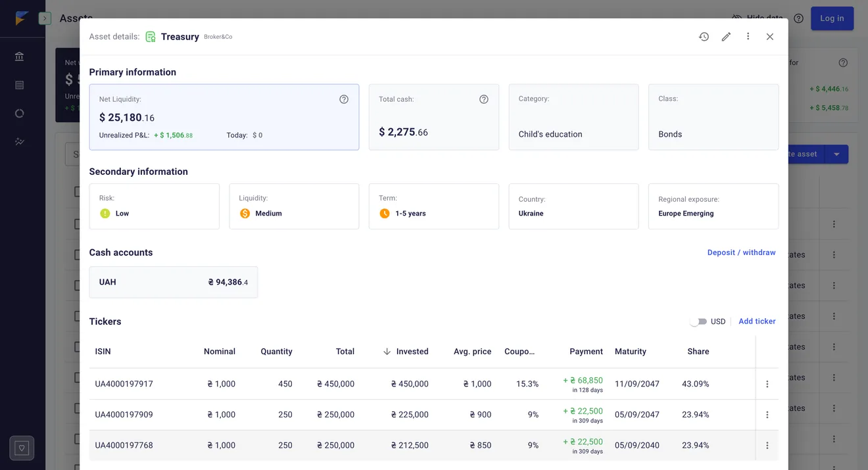The height and width of the screenshot is (470, 868).
Task: Open asset history clock icon
Action: [x=704, y=37]
